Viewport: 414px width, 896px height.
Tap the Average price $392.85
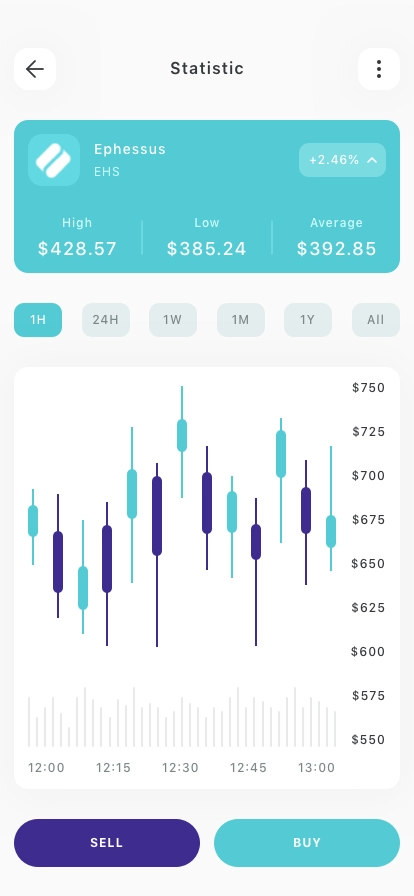tap(336, 249)
